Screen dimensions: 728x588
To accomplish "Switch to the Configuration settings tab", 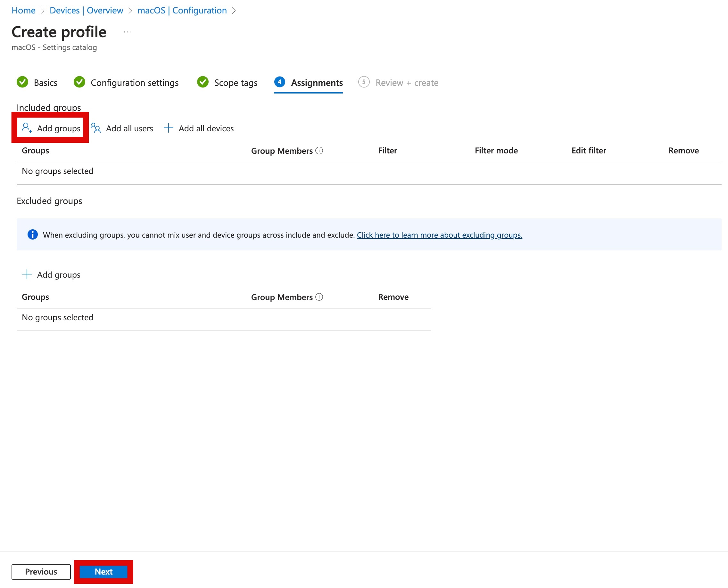I will pos(126,83).
